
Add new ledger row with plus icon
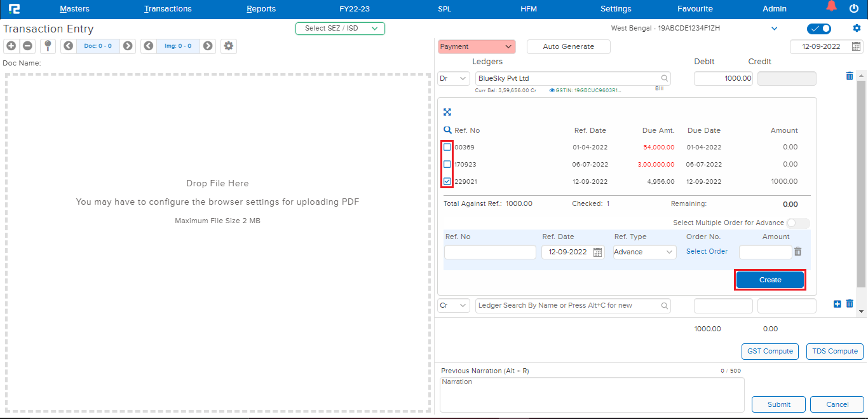[837, 304]
